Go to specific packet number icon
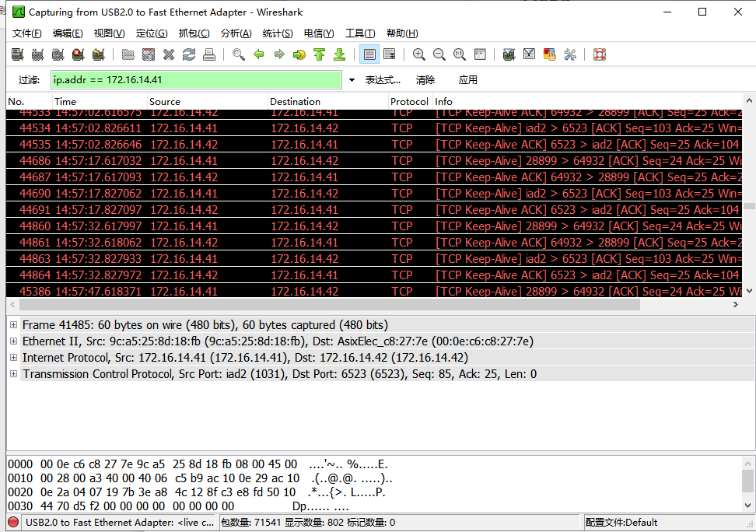The height and width of the screenshot is (532, 756). [299, 54]
